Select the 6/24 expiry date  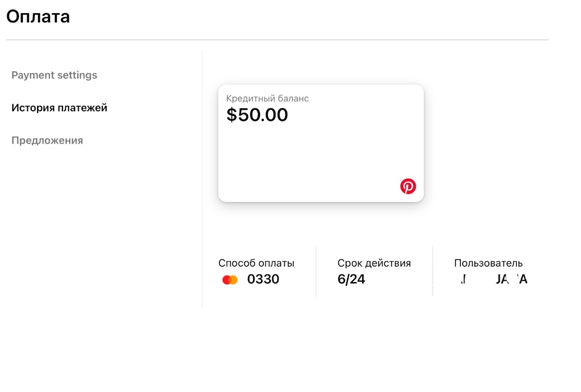pos(351,279)
